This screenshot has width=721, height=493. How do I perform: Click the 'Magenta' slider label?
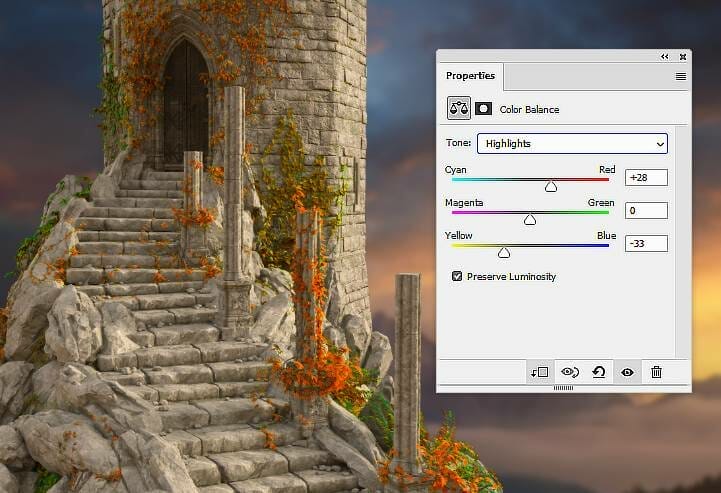click(x=464, y=203)
